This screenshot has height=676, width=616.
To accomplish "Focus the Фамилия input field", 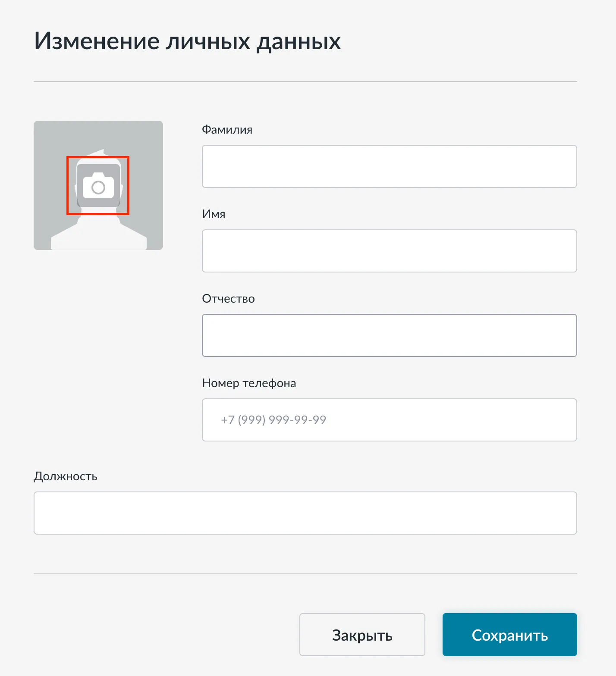I will pyautogui.click(x=389, y=166).
